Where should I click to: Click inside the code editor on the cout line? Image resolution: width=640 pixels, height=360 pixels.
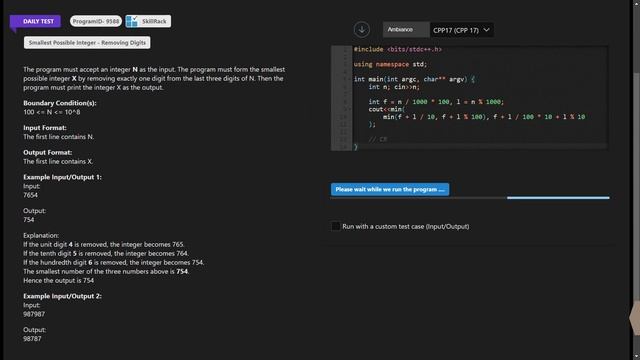[x=387, y=109]
